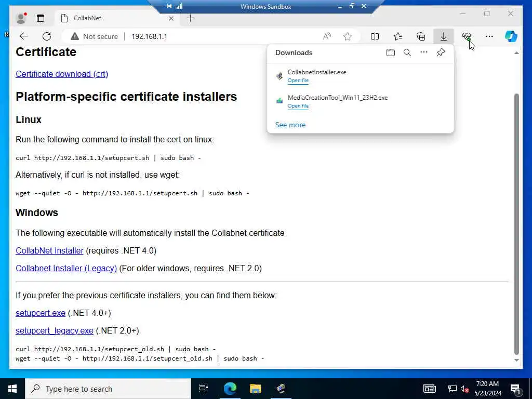Click the installer app taskbar icon
This screenshot has width=532, height=399.
281,389
